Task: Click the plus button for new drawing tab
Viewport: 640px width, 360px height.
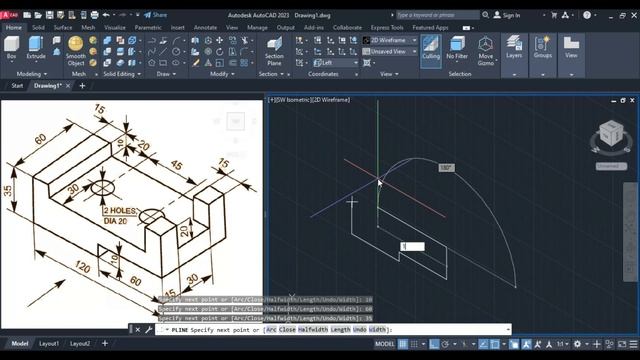Action: [x=82, y=86]
